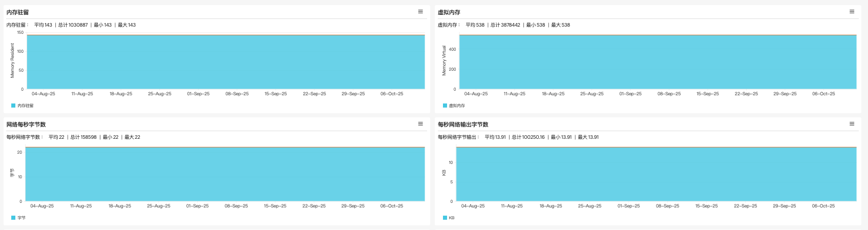This screenshot has height=230, width=868.
Task: Click the 网络每秒字节数 panel heading
Action: coord(26,124)
